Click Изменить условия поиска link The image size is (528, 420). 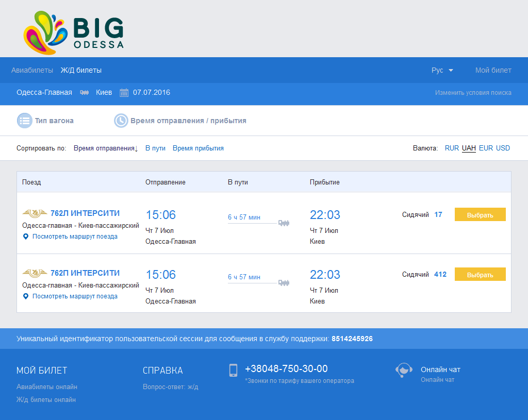[473, 93]
